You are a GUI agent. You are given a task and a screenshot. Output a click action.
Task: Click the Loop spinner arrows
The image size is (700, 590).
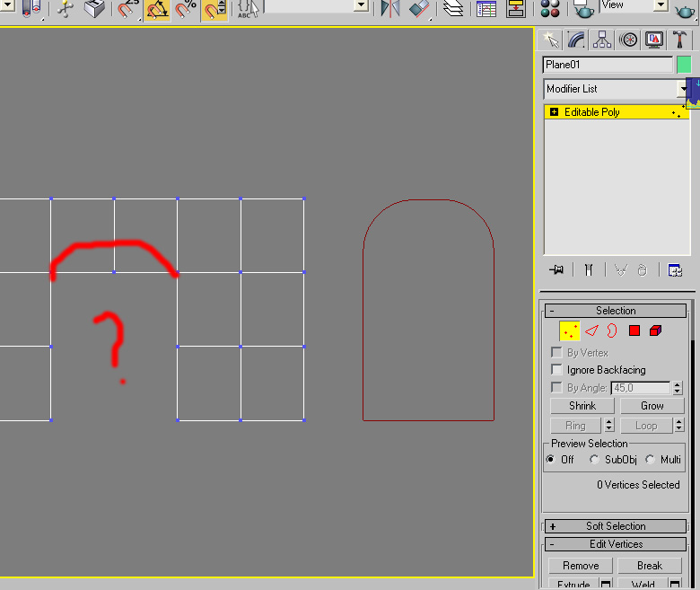(679, 426)
